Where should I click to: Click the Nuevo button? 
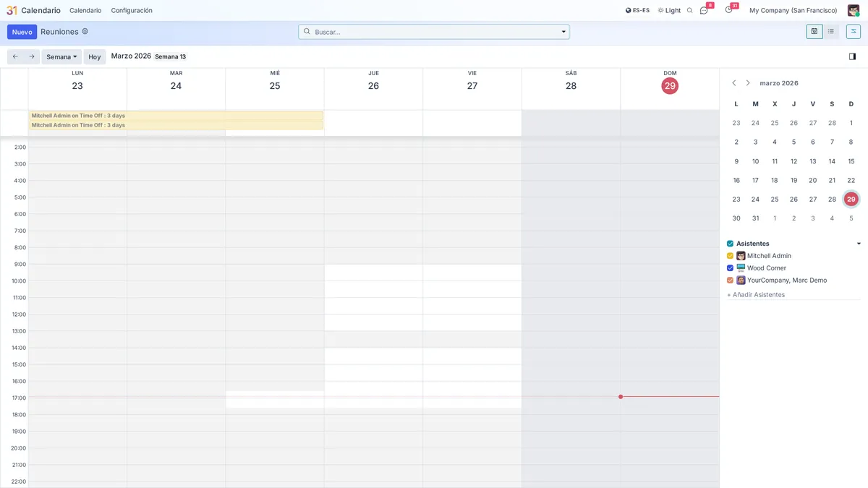point(22,31)
